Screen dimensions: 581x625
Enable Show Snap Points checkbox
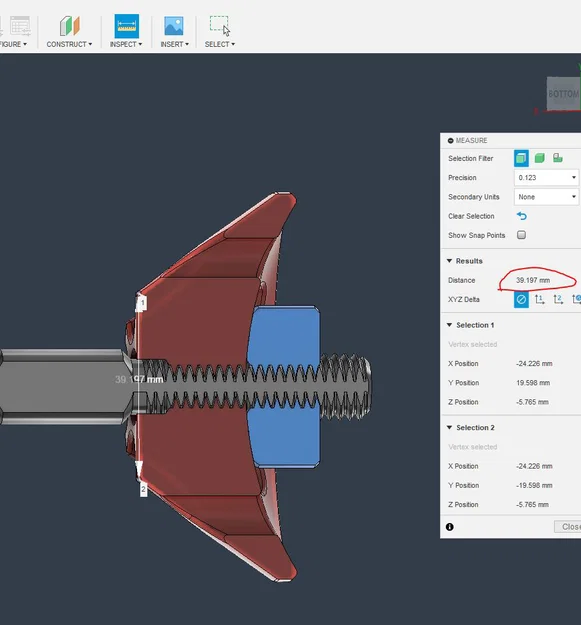tap(521, 235)
